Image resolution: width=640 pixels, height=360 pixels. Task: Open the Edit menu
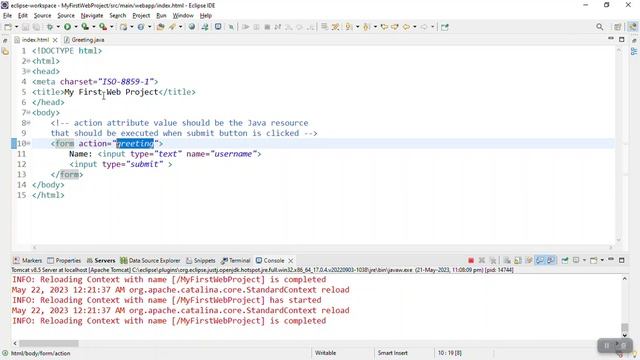tap(23, 16)
